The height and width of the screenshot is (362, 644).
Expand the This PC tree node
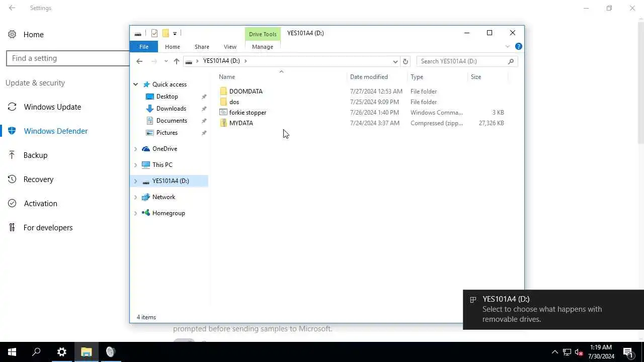[x=135, y=165]
